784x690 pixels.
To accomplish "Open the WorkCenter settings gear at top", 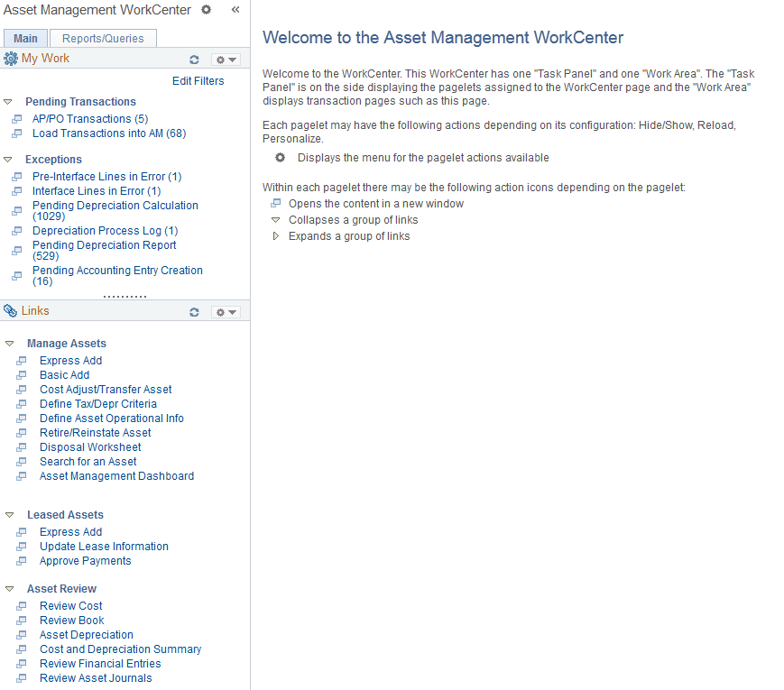I will click(x=205, y=9).
